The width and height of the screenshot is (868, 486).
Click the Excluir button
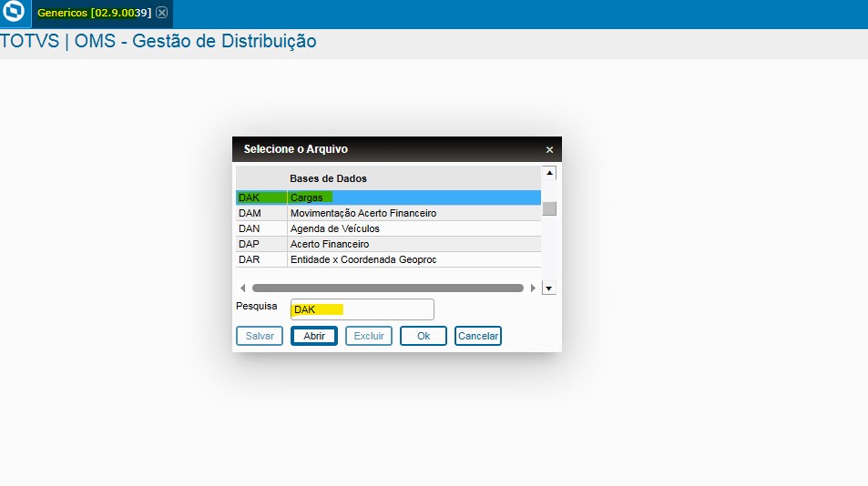[x=369, y=336]
